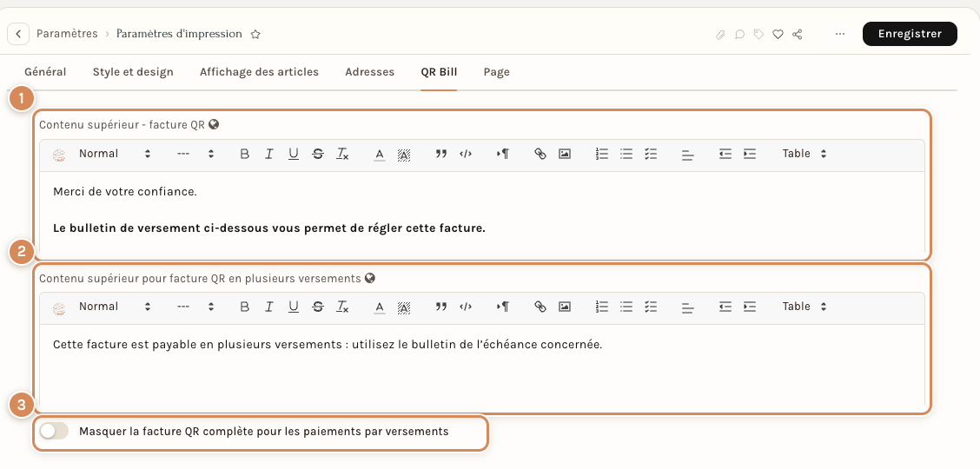
Task: Like this page with the heart icon
Action: pos(778,35)
